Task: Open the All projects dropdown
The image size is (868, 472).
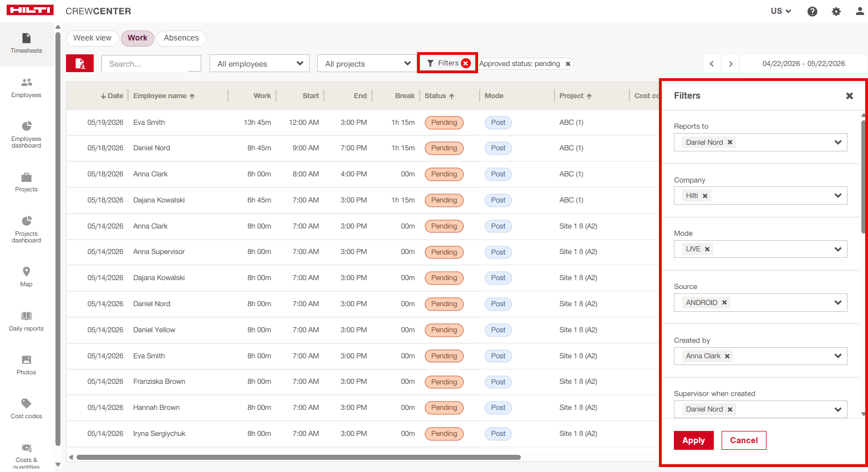Action: click(x=367, y=64)
